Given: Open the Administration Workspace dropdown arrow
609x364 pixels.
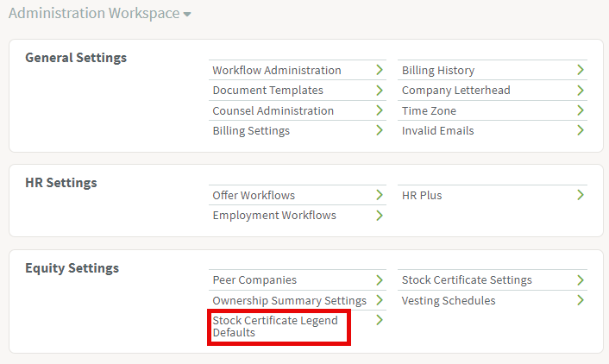Looking at the screenshot, I should pyautogui.click(x=187, y=15).
